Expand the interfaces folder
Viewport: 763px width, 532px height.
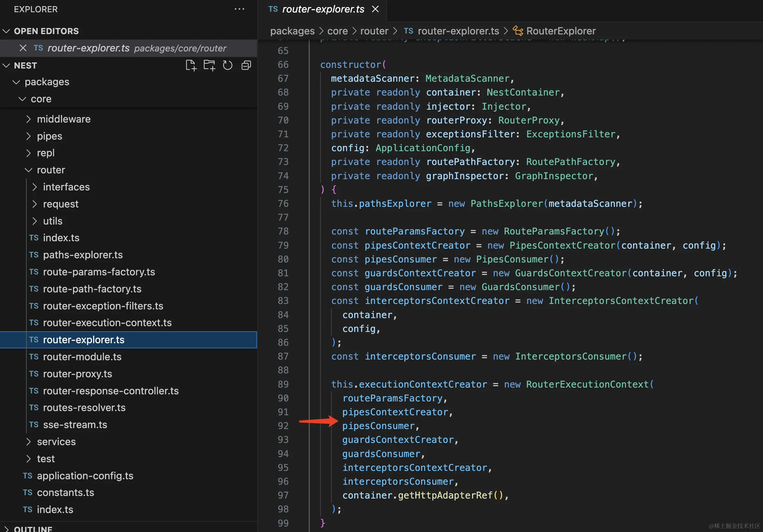[x=34, y=187]
